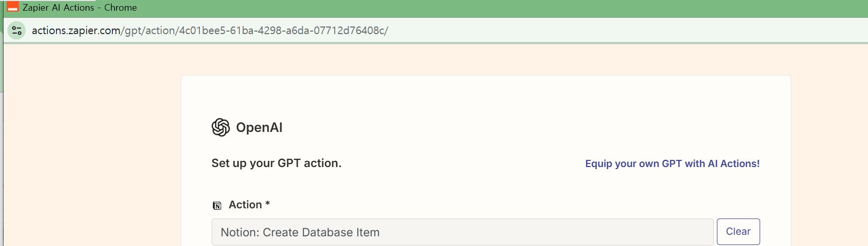868x246 pixels.
Task: Click the "Set up your GPT action." heading
Action: [276, 163]
